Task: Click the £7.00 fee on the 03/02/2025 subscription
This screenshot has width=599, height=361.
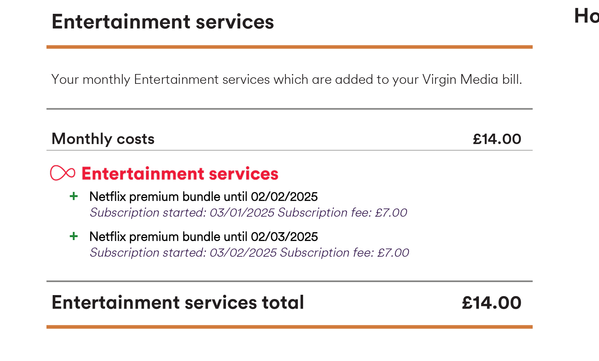Action: [393, 253]
